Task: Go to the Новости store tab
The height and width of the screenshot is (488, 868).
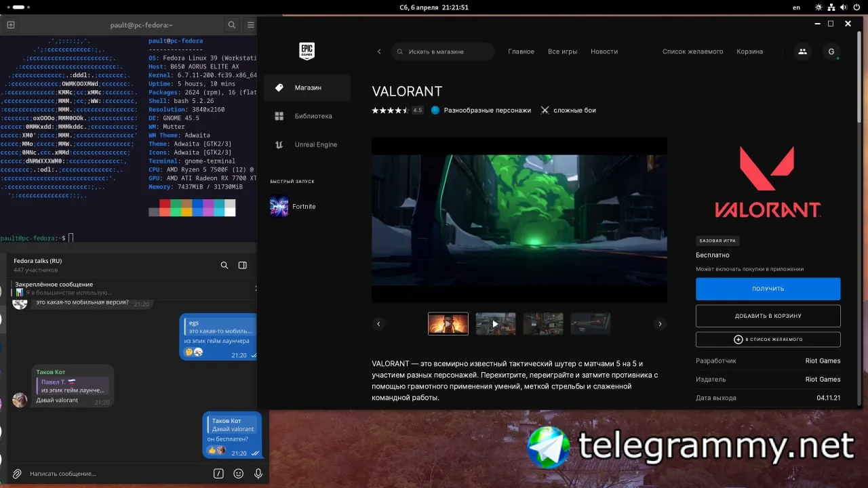Action: point(604,52)
